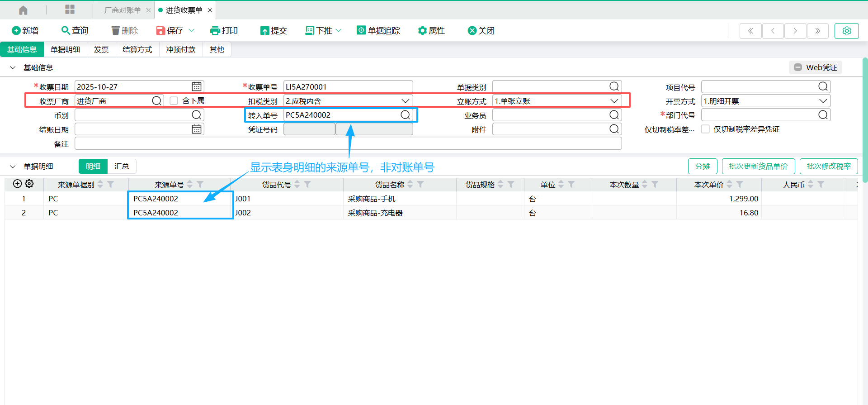Switch to the 发票 tab
This screenshot has height=405, width=868.
101,49
